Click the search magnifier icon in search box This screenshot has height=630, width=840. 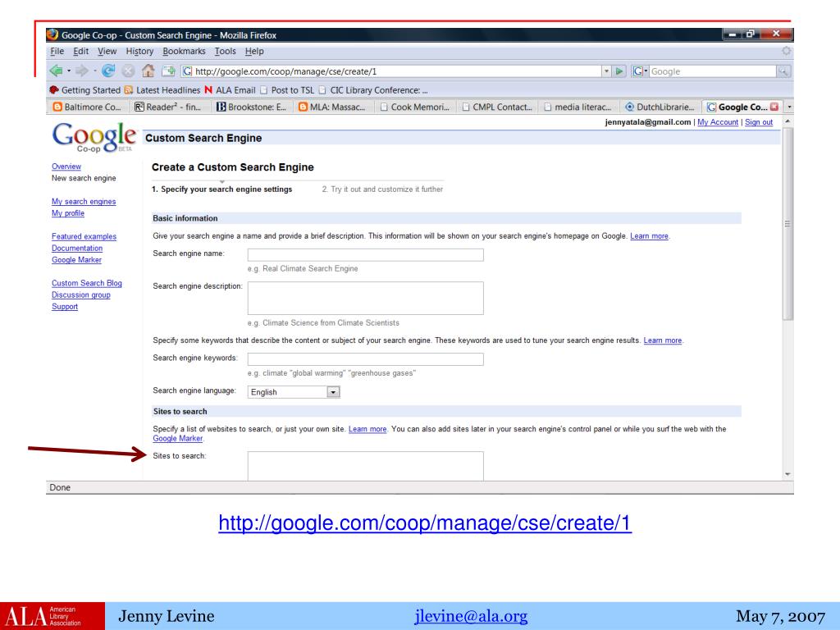coord(783,71)
